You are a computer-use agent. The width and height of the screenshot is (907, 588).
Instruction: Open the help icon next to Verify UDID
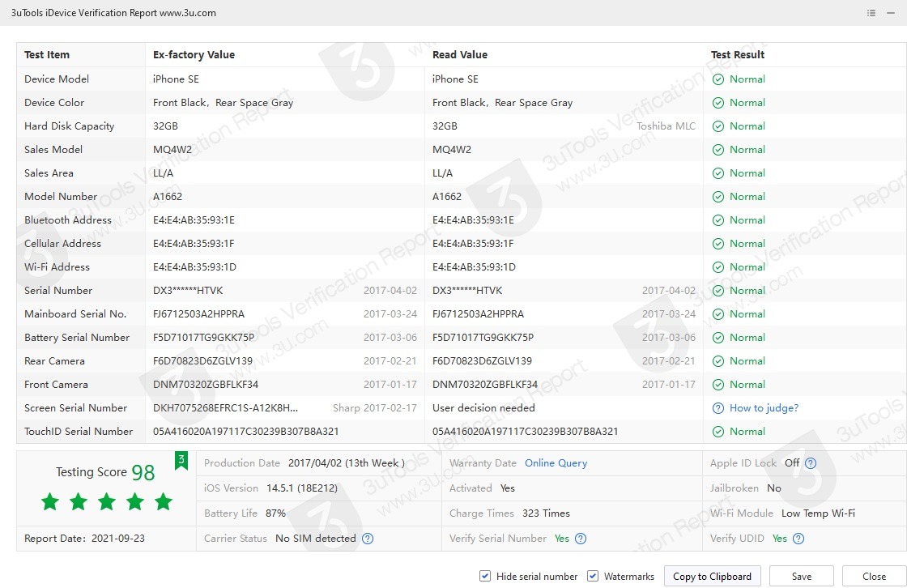(798, 539)
